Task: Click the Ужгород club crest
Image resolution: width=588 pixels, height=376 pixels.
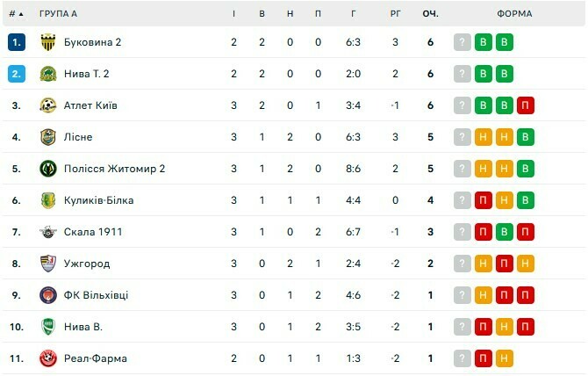Action: point(47,264)
